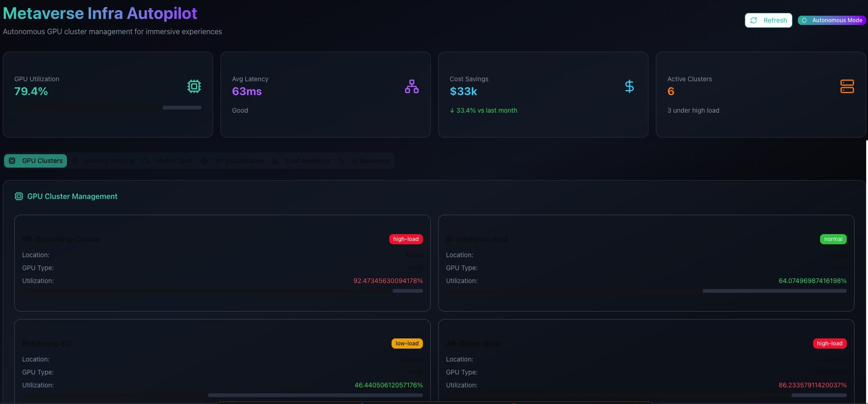Click the 86.23357911420037% utilization value
The height and width of the screenshot is (404, 868).
[813, 385]
